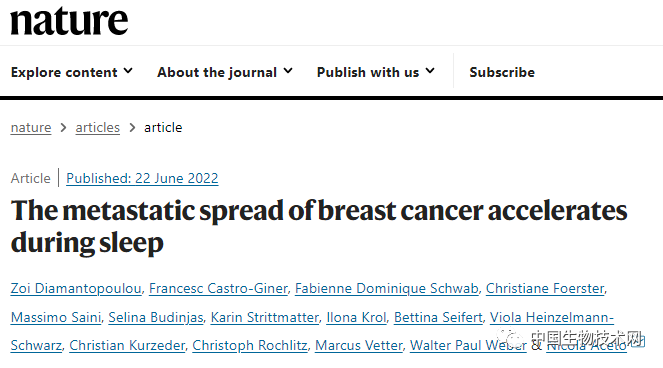Screen dimensions: 663x368
Task: Select author Fabienne Dominique Schwab
Action: point(386,288)
